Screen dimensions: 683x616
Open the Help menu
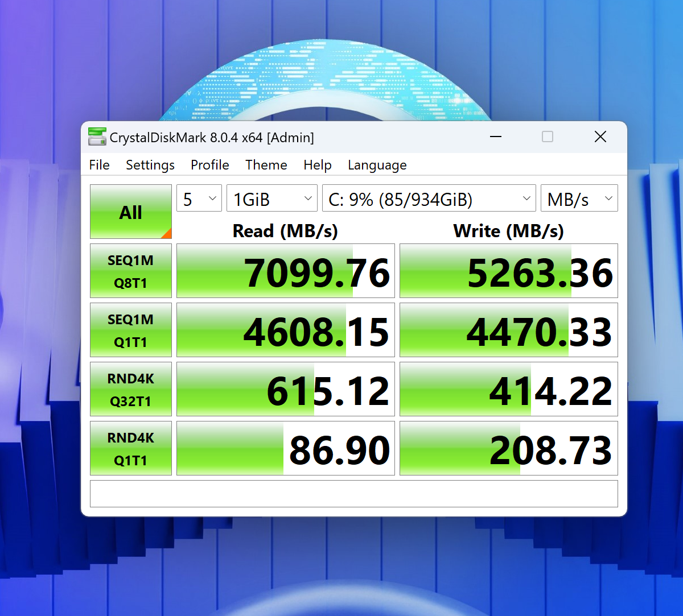pos(318,165)
